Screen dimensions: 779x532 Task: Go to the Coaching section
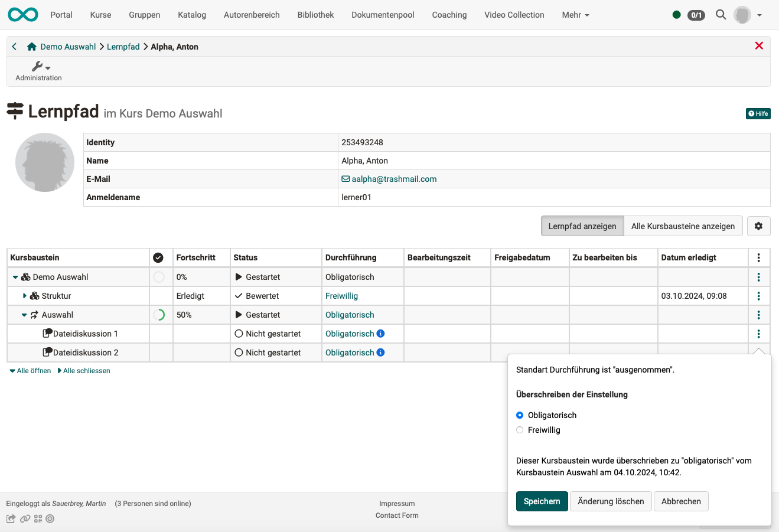(449, 15)
